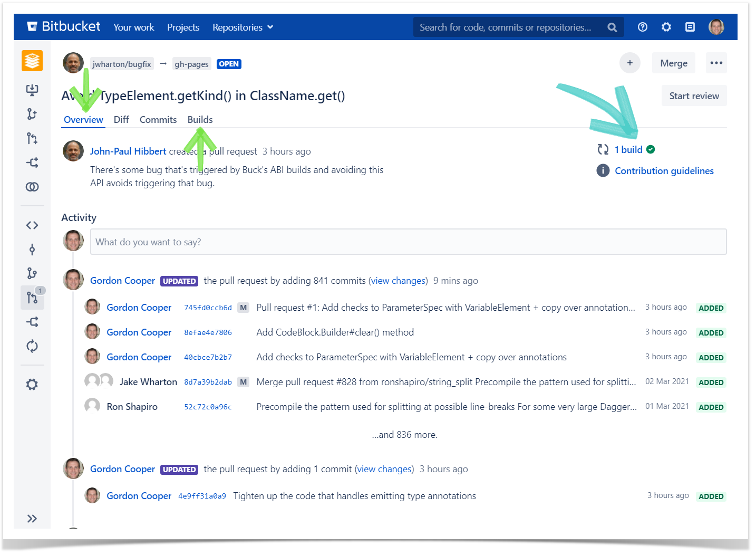
Task: Click the Bitbucket logo in header
Action: (x=63, y=26)
